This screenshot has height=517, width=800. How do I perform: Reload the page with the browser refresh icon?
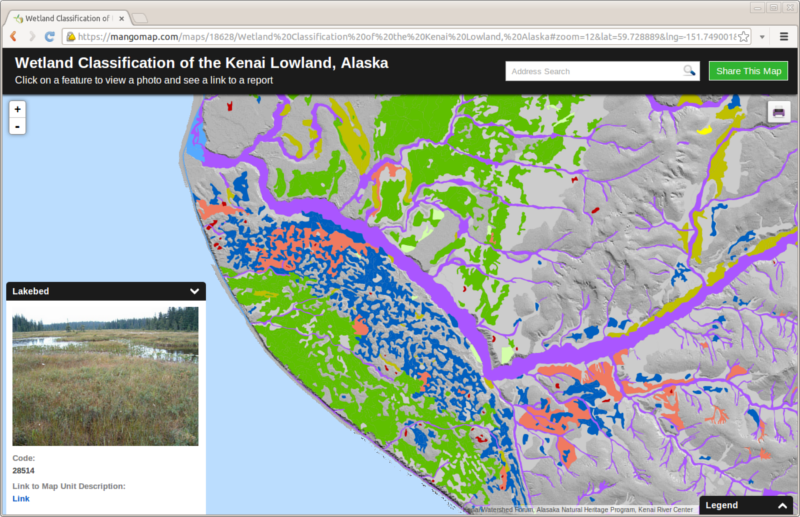pyautogui.click(x=50, y=36)
